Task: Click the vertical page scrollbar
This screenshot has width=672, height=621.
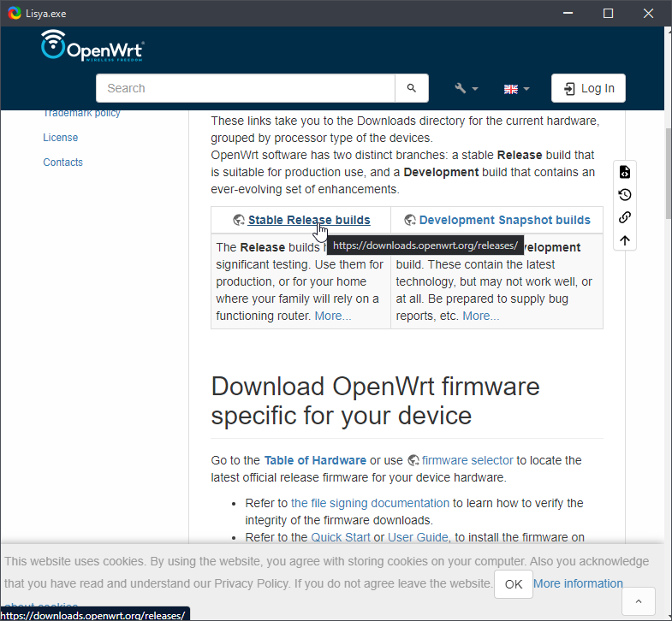Action: coord(668,174)
